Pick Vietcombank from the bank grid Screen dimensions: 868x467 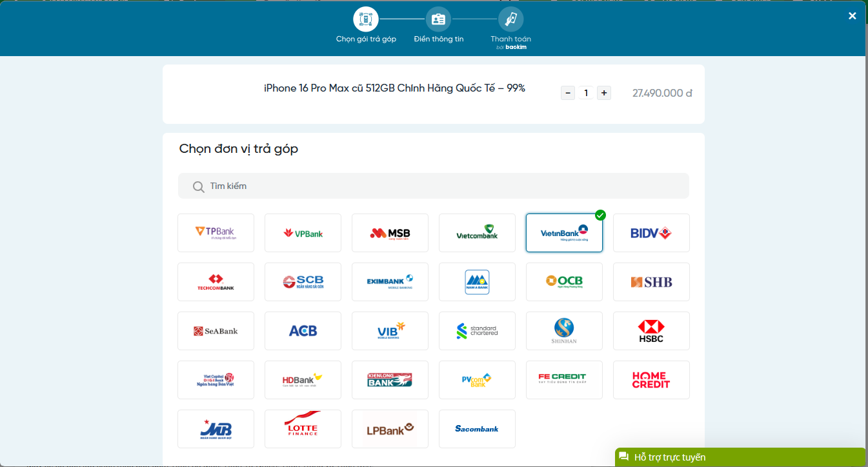point(477,233)
